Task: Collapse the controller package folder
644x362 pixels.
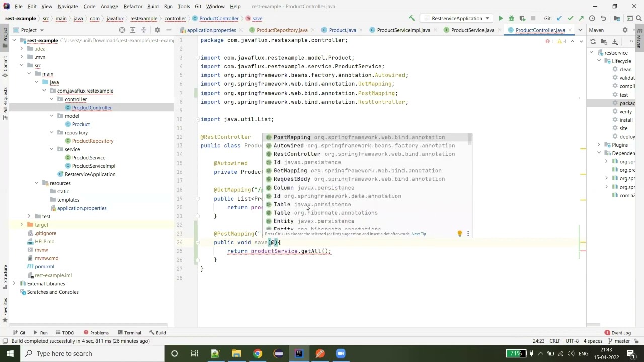Action: point(52,99)
